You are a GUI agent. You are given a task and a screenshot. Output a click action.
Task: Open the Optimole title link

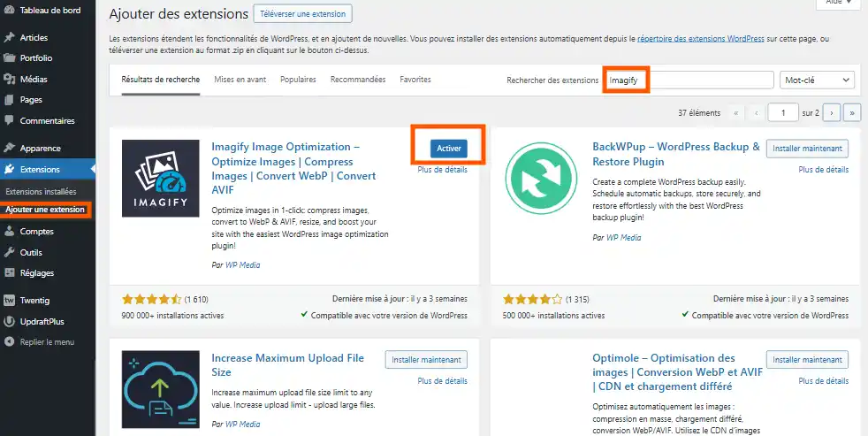pyautogui.click(x=678, y=372)
